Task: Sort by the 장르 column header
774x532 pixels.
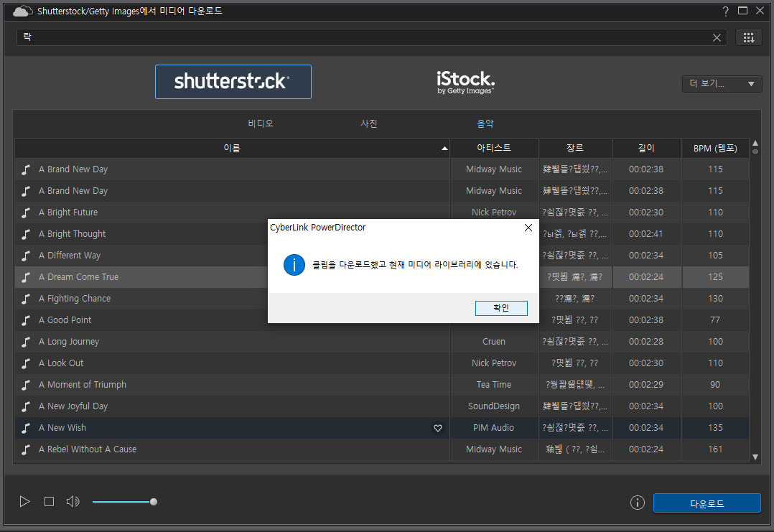Action: 575,148
